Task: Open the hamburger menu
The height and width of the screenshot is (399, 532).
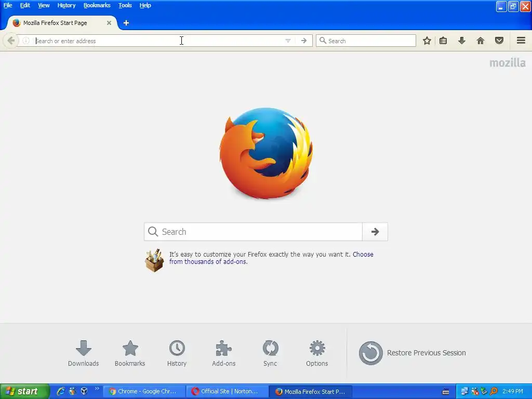Action: (521, 41)
